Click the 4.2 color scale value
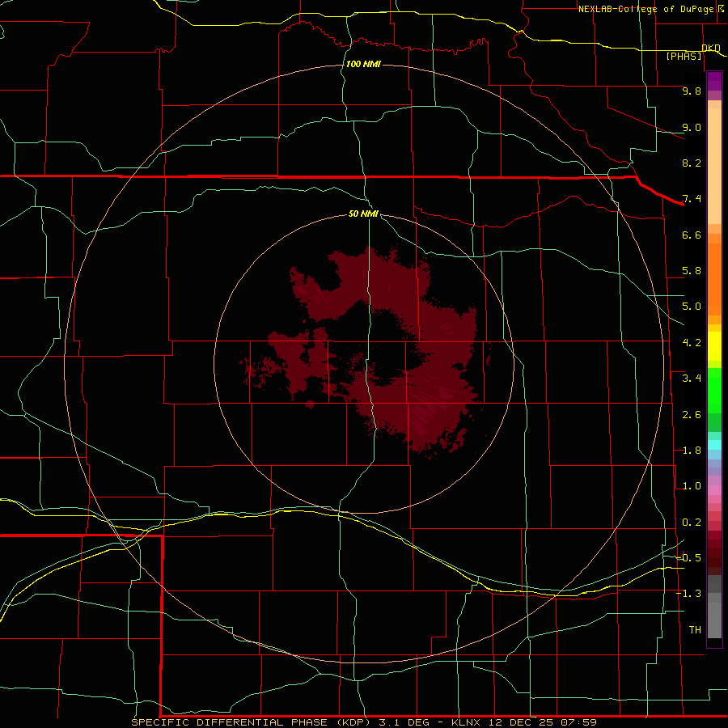The height and width of the screenshot is (728, 728). (x=692, y=343)
